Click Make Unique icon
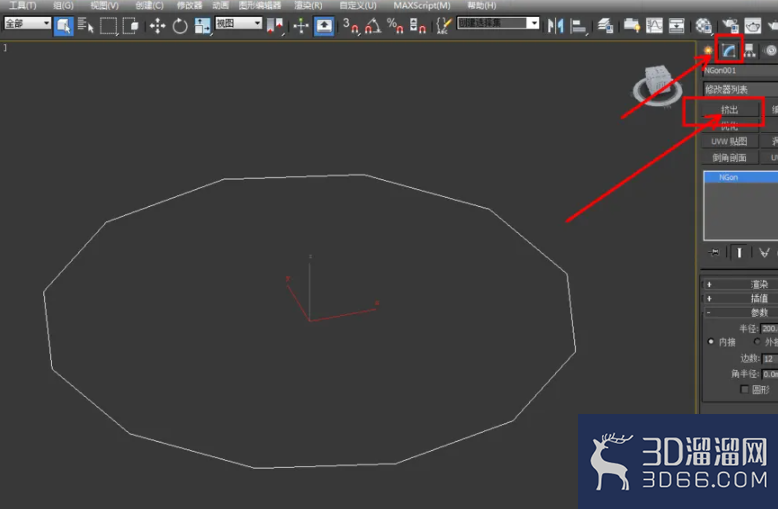 click(764, 253)
